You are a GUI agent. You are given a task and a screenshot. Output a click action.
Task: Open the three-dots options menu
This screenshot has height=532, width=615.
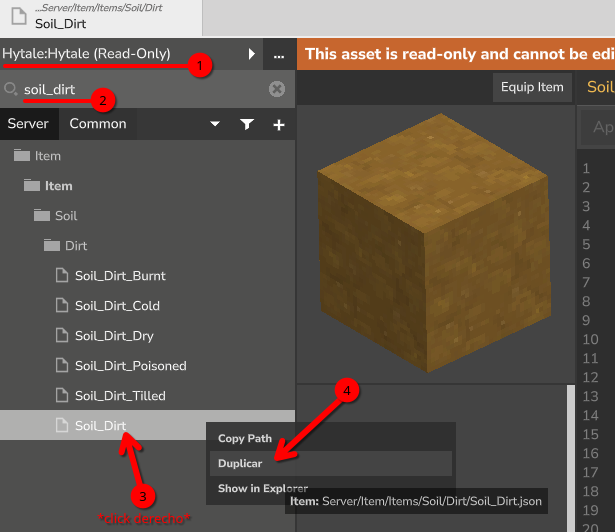[x=279, y=54]
